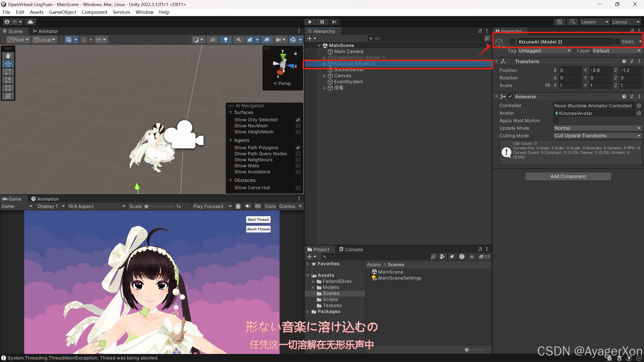Click the Game view bug debug icon
The height and width of the screenshot is (362, 644).
(x=238, y=206)
